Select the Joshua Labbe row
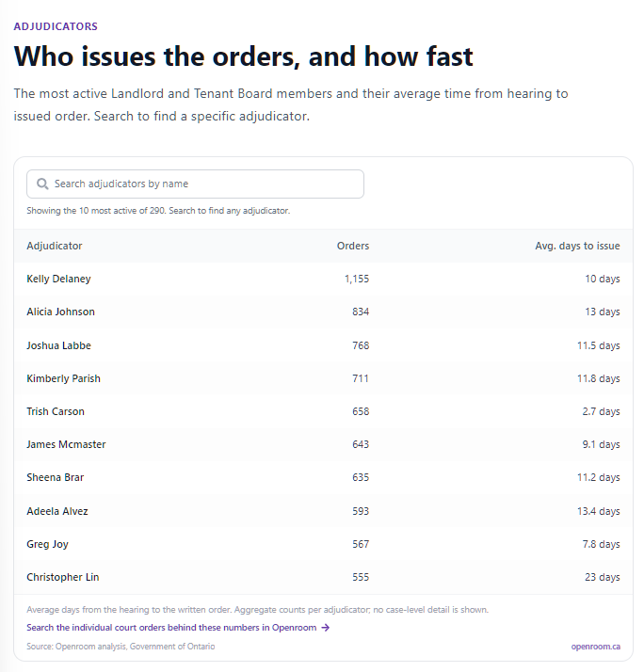Screen dimensions: 644x672 coord(323,345)
